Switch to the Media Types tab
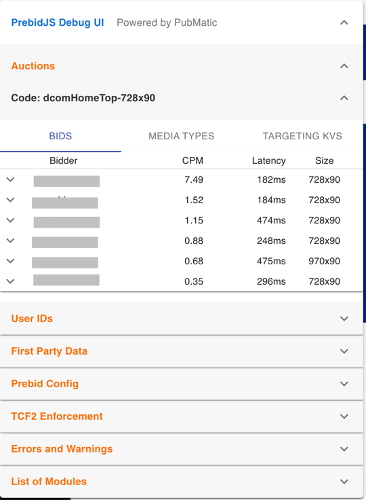Viewport: 366px width, 500px height. pyautogui.click(x=181, y=136)
